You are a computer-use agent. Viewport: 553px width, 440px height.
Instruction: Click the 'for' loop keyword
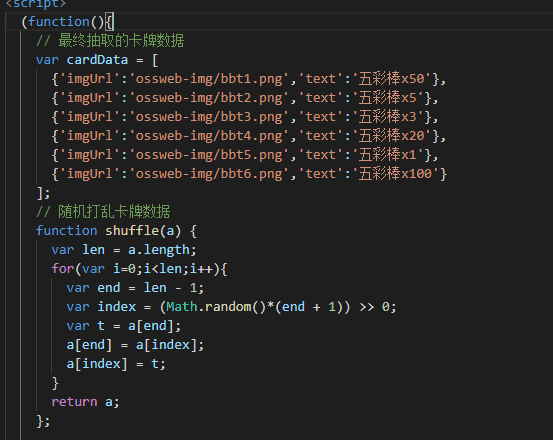(x=62, y=269)
